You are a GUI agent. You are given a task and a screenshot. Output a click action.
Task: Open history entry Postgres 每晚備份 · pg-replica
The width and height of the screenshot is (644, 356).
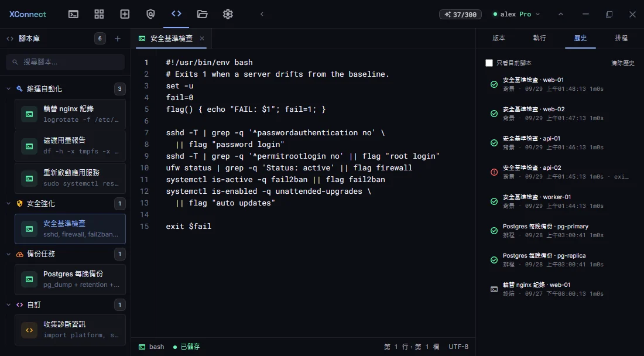tap(561, 259)
